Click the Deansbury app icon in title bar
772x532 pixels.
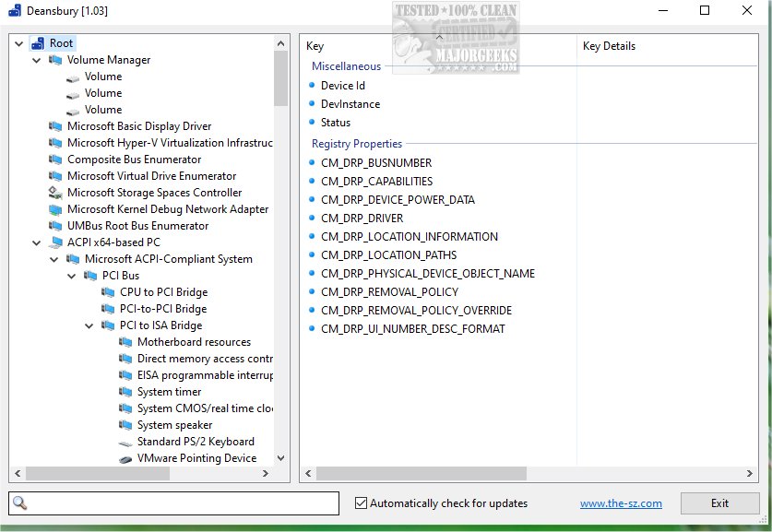point(15,10)
